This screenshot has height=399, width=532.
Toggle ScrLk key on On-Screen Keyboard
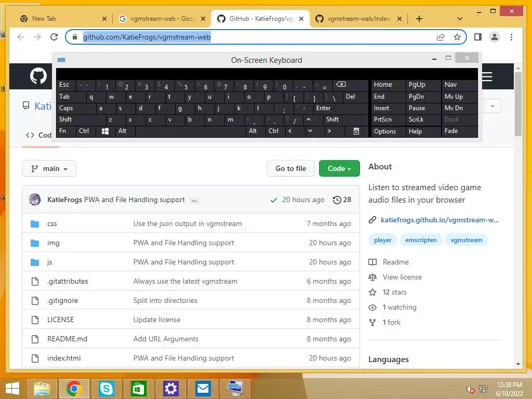point(423,119)
